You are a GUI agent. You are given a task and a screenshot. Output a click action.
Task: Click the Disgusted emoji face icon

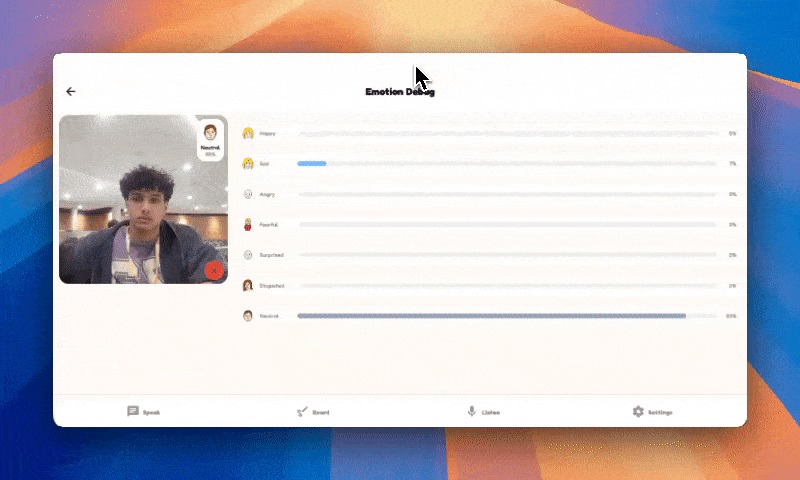[x=248, y=285]
